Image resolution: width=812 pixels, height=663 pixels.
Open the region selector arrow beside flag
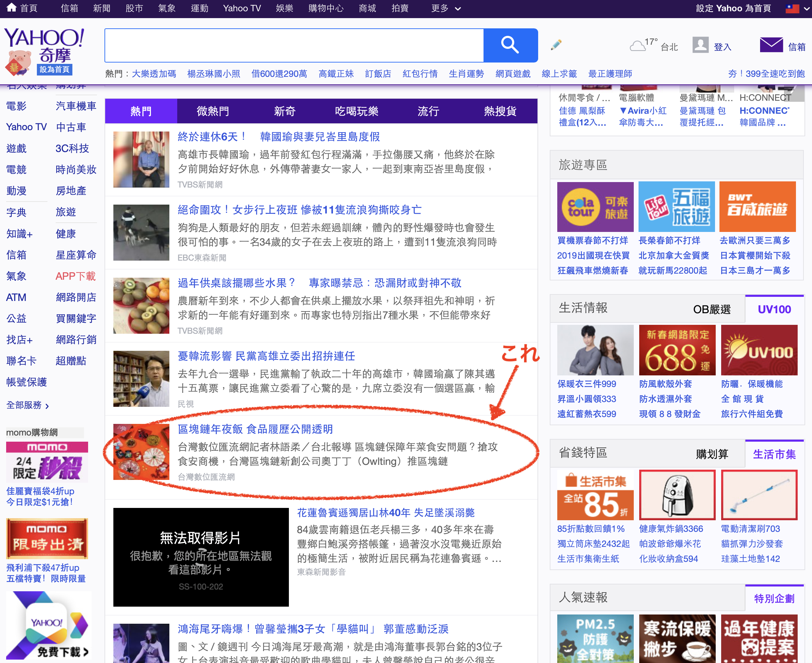806,9
